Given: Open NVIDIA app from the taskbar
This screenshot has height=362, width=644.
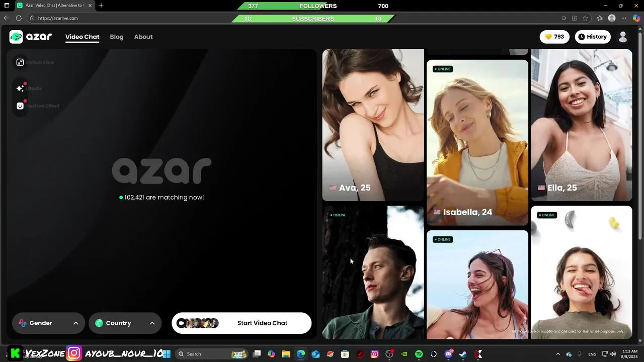Looking at the screenshot, I should click(404, 354).
